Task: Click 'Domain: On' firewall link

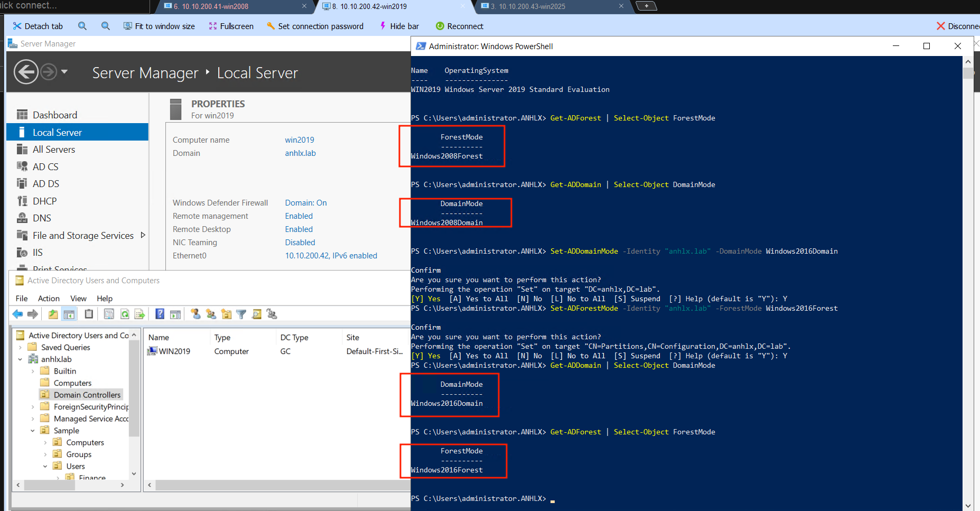Action: (x=306, y=203)
